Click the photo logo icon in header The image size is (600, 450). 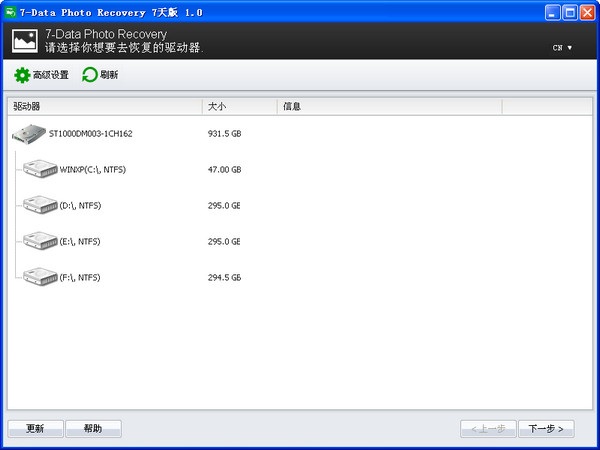click(x=25, y=41)
